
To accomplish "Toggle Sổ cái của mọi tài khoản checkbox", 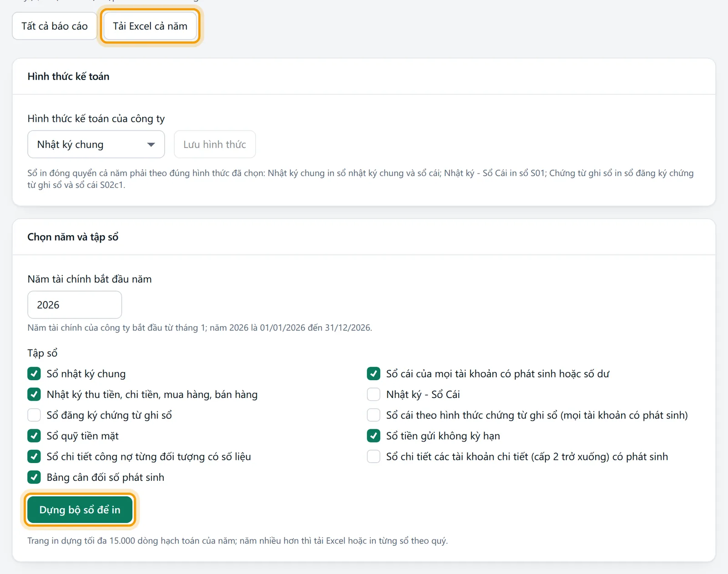I will (x=374, y=373).
